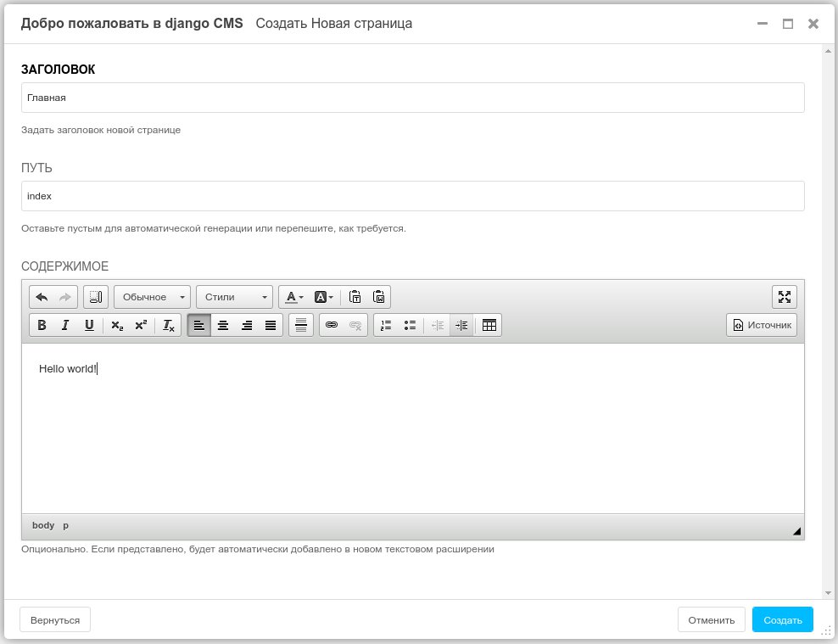Minimize the Создать Новая страница dialog
This screenshot has width=838, height=644.
click(763, 24)
